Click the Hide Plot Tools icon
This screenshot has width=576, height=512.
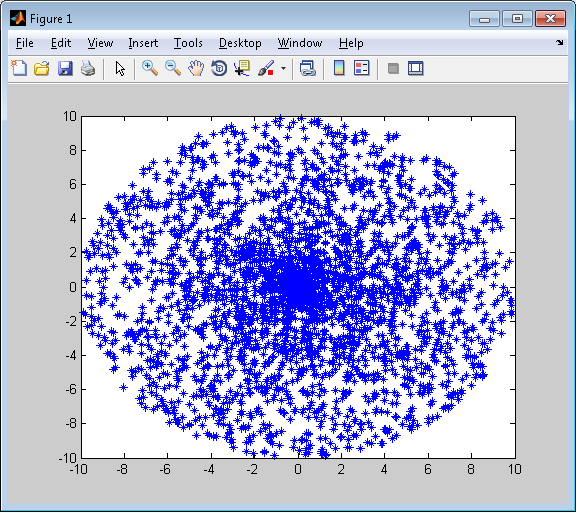click(393, 68)
